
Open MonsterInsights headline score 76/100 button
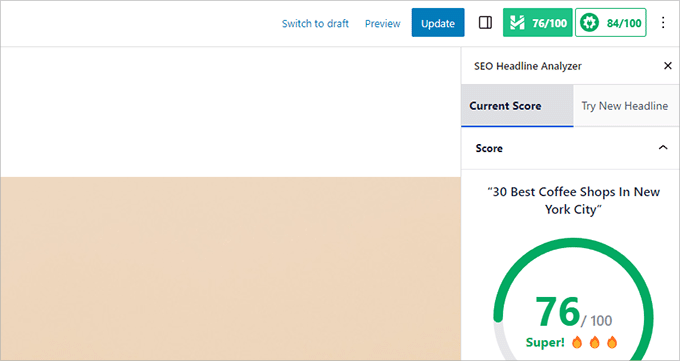click(x=538, y=23)
